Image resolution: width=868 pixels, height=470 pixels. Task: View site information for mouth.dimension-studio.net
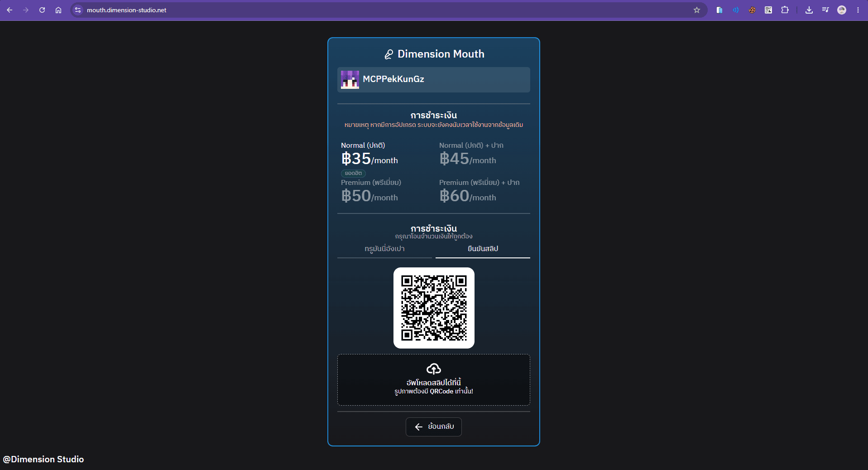coord(78,10)
